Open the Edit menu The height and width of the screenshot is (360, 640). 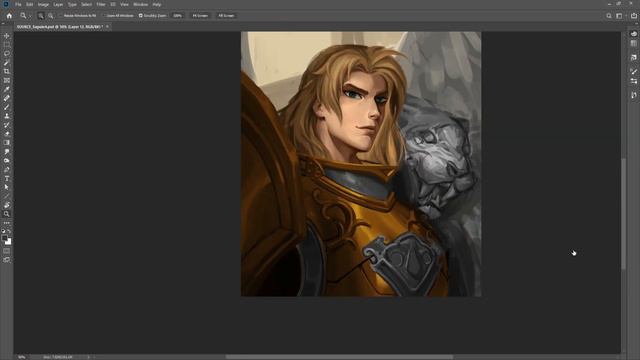coord(29,4)
